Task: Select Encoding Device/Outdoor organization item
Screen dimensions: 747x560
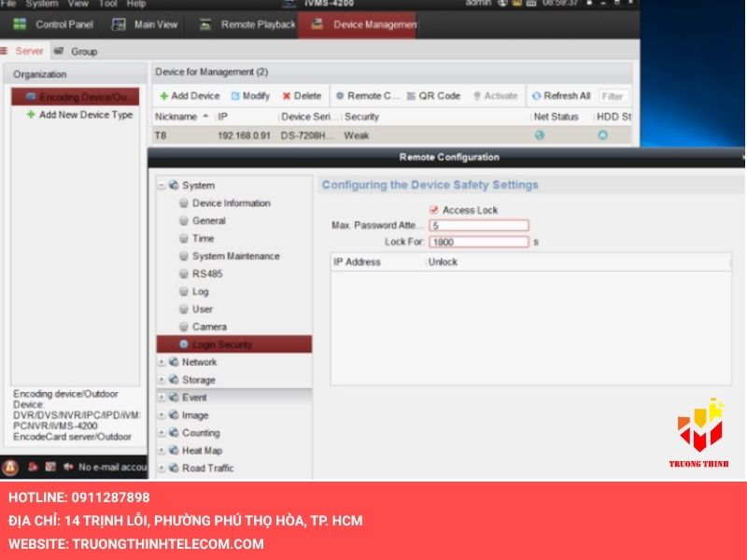Action: (76, 97)
